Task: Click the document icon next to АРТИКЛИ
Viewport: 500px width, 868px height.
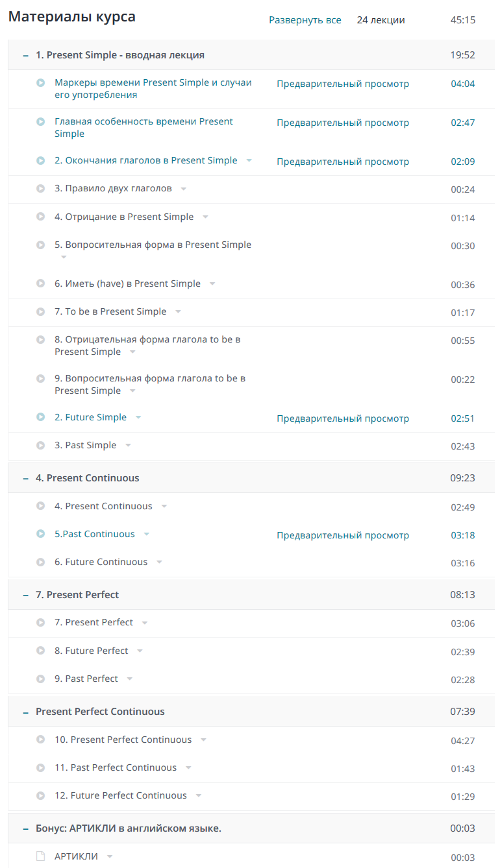Action: [41, 856]
